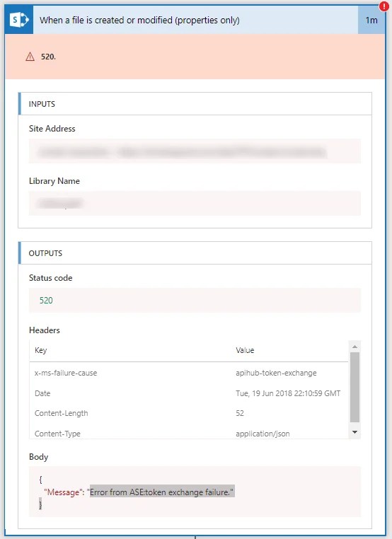Click the Library Name label

pyautogui.click(x=54, y=181)
